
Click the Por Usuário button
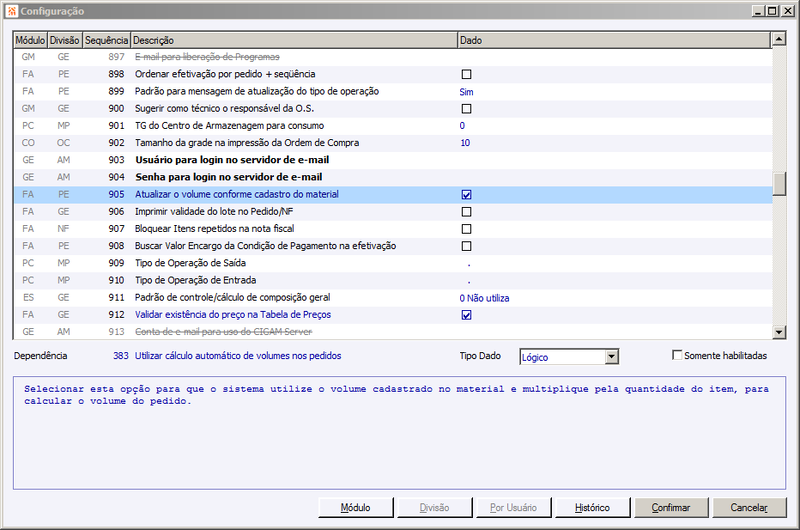coord(513,508)
